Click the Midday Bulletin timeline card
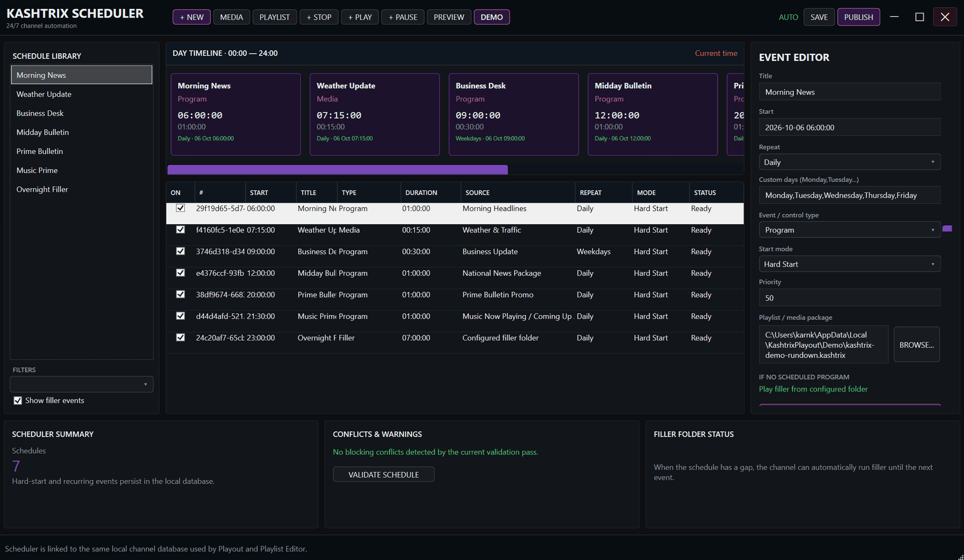This screenshot has width=964, height=560. (x=653, y=114)
